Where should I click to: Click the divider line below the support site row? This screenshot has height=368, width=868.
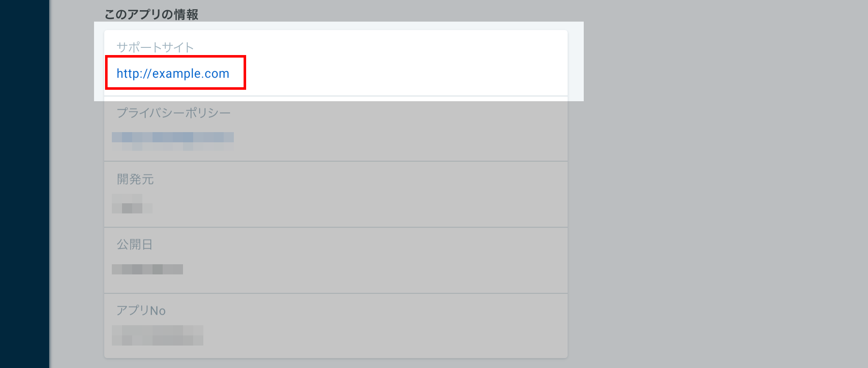336,96
